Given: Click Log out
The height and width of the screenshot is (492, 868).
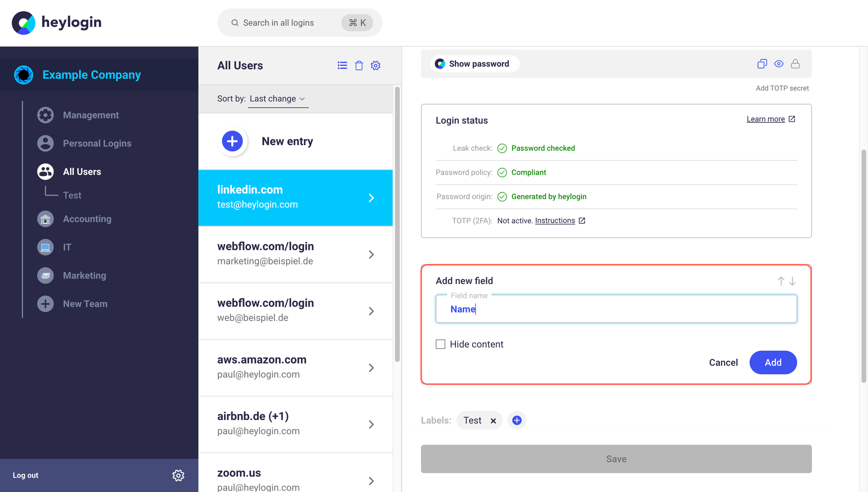Looking at the screenshot, I should (25, 475).
